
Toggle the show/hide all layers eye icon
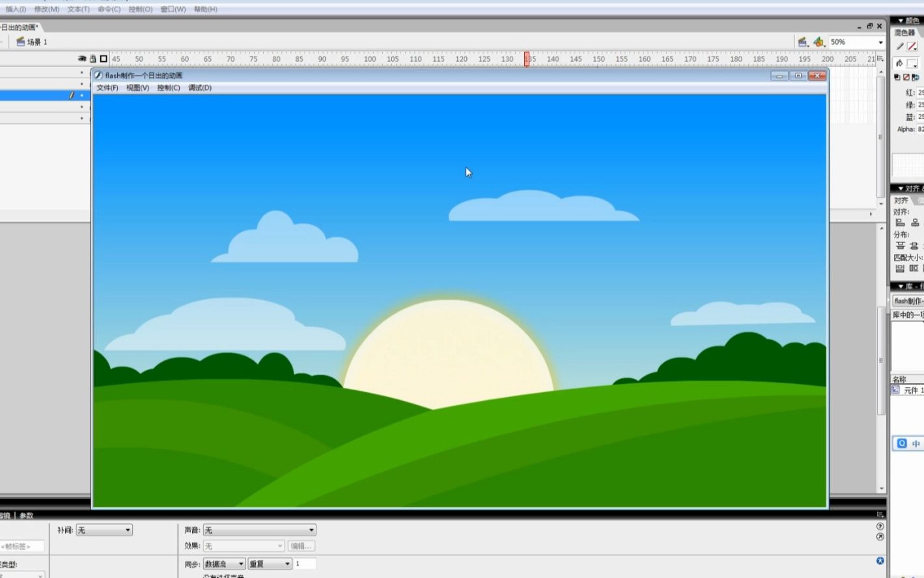82,59
